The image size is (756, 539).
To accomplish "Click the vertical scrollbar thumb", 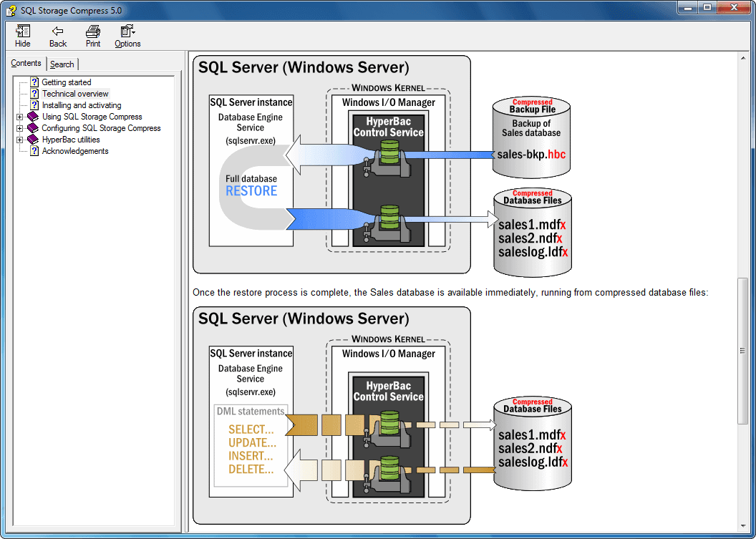I will (742, 351).
